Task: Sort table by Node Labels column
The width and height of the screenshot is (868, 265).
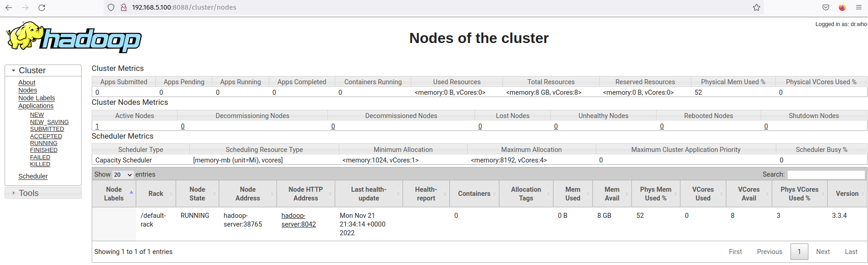Action: click(114, 194)
